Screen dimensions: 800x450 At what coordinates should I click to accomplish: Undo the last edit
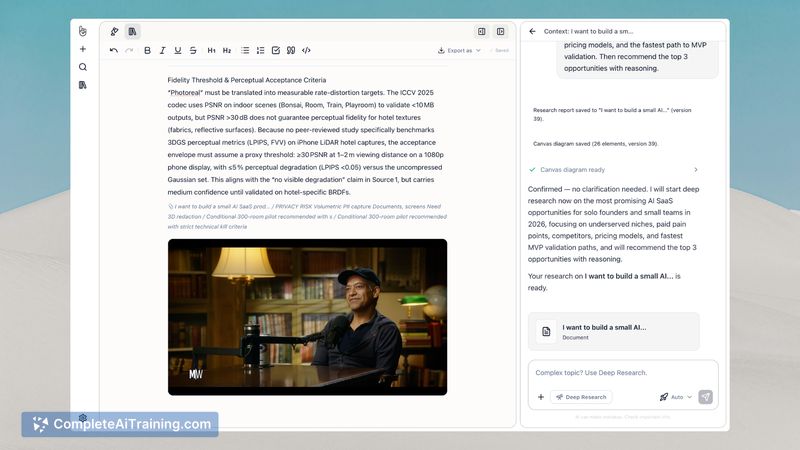pos(114,51)
